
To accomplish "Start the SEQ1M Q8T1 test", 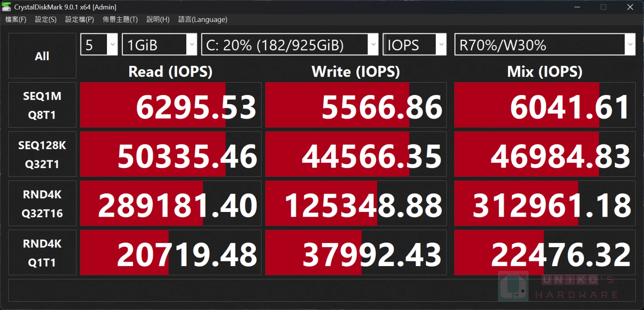I will click(42, 105).
